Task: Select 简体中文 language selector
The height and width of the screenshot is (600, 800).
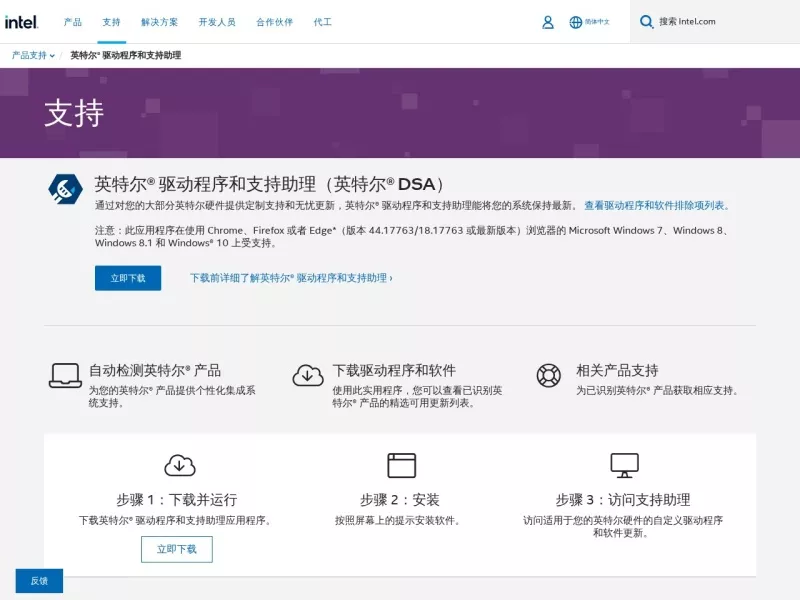Action: pos(597,22)
